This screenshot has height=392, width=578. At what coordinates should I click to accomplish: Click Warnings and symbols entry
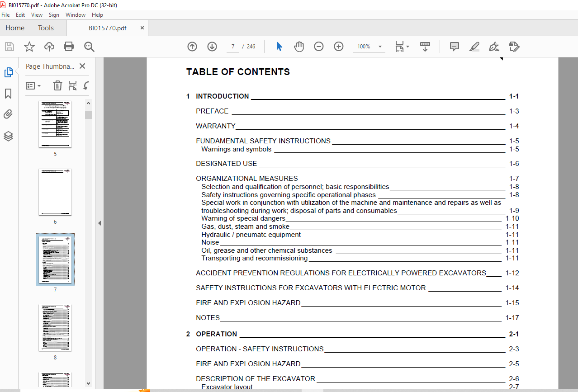coord(360,149)
